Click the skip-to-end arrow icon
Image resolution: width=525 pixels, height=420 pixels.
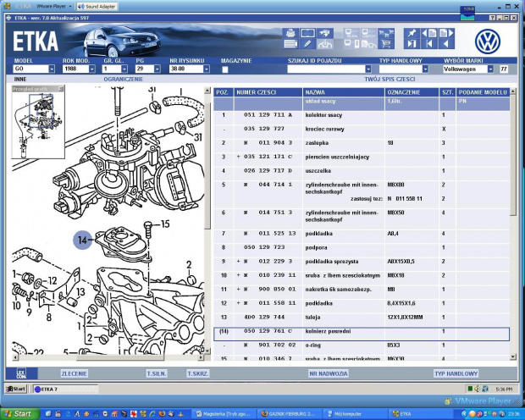412,44
